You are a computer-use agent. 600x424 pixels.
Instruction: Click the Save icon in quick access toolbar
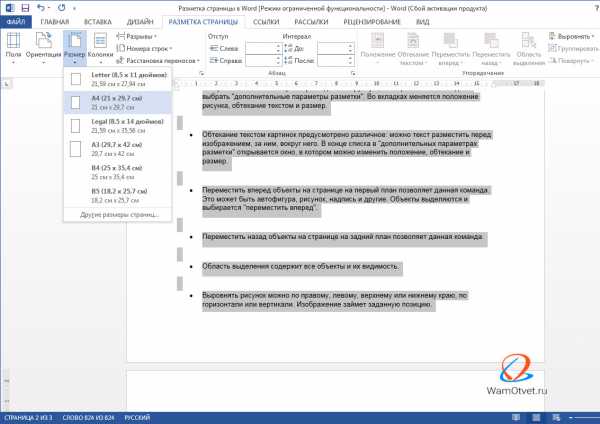(26, 8)
